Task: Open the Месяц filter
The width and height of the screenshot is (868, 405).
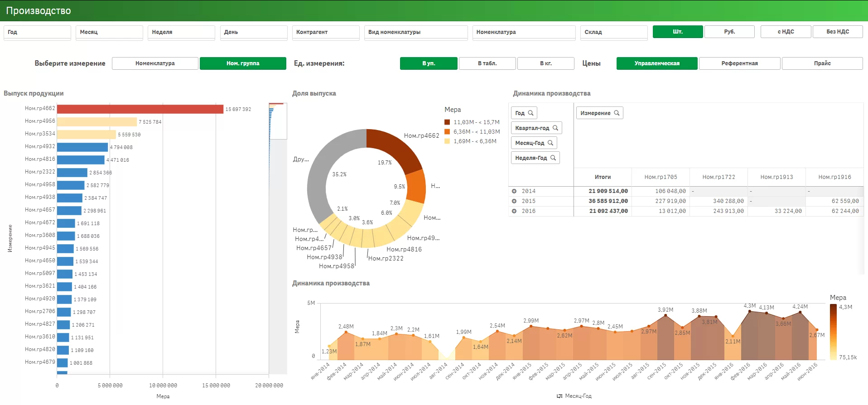Action: tap(109, 32)
